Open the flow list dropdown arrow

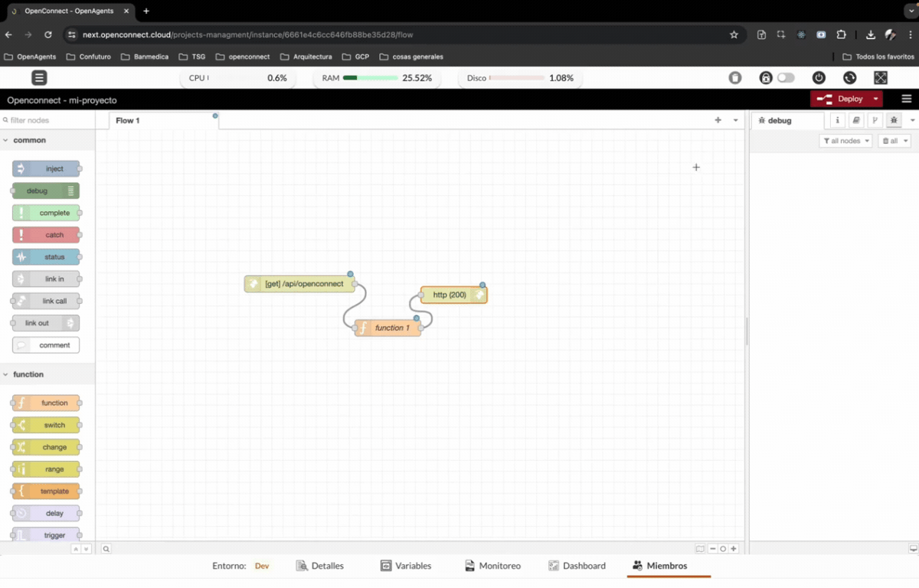[x=736, y=120]
